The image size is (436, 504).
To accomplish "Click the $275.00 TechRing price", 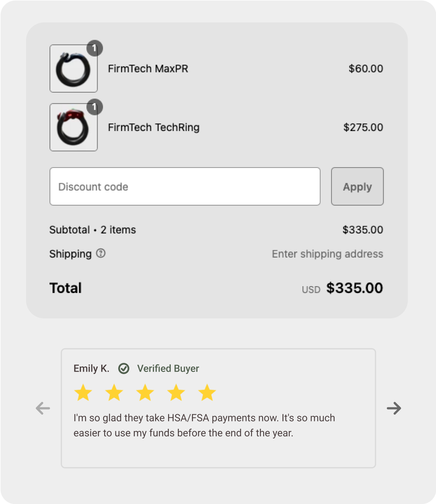I will pos(363,127).
